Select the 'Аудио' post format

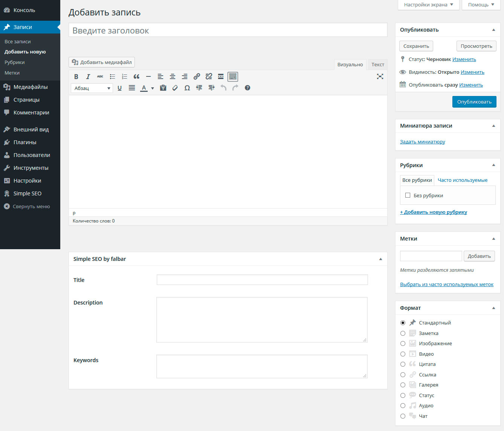pyautogui.click(x=403, y=405)
